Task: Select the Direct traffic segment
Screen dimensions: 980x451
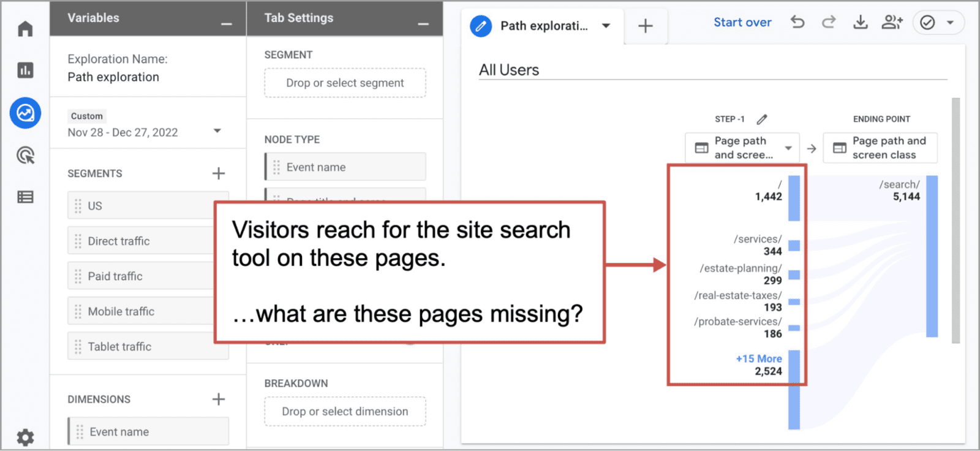Action: [148, 241]
